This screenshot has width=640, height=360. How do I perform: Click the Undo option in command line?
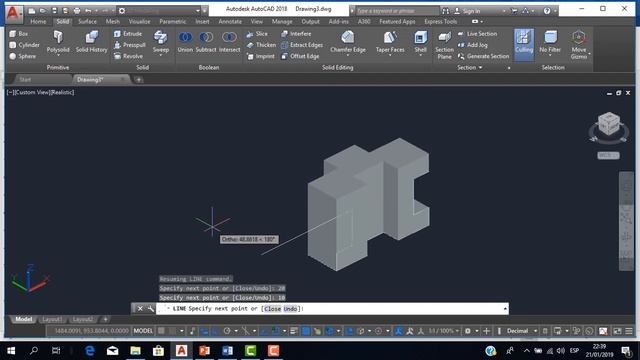[x=290, y=309]
